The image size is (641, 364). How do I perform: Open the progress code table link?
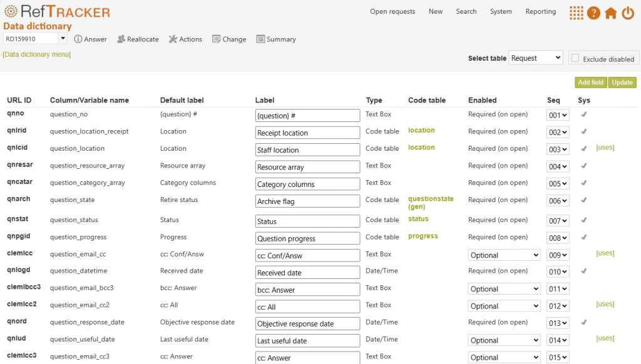pos(423,236)
